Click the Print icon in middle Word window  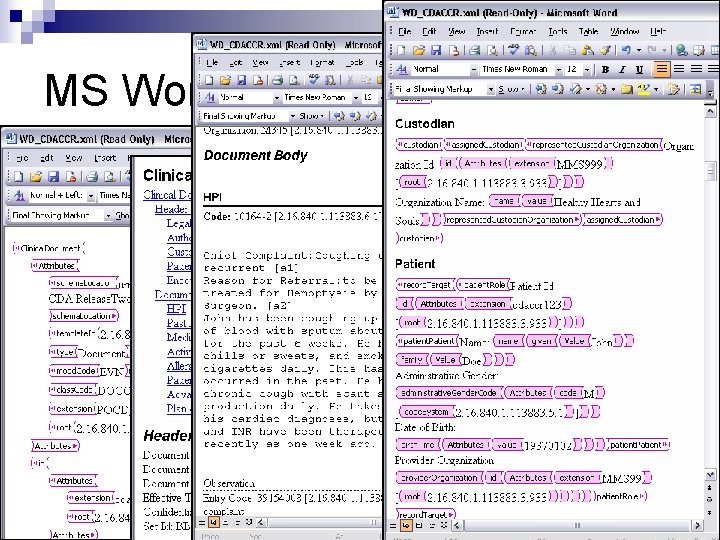click(277, 80)
